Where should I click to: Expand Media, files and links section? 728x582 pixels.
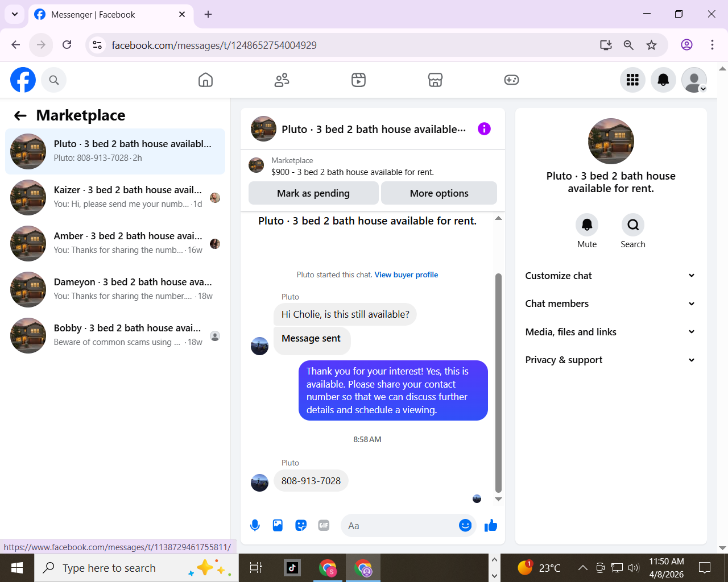click(x=611, y=332)
